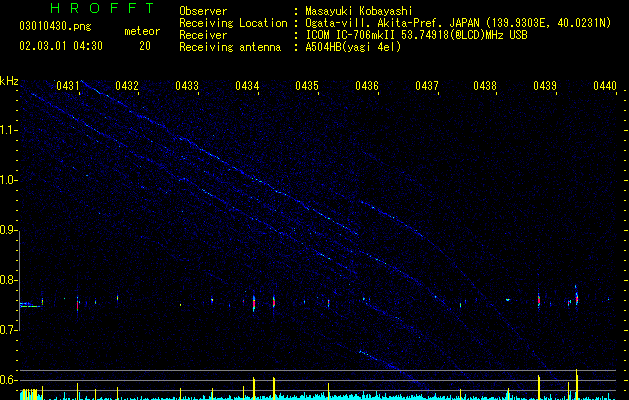Click time marker 0434

tap(247, 85)
